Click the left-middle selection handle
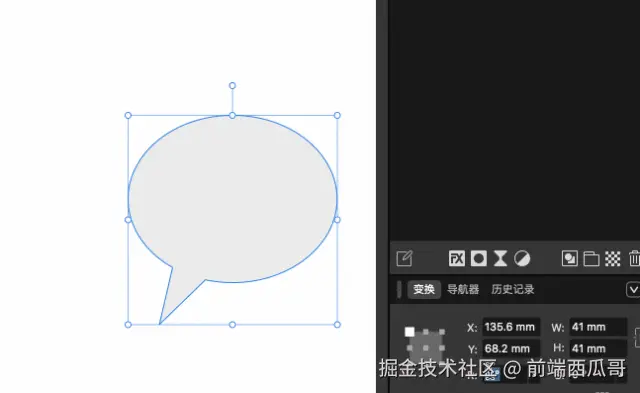The height and width of the screenshot is (393, 640). pos(128,220)
